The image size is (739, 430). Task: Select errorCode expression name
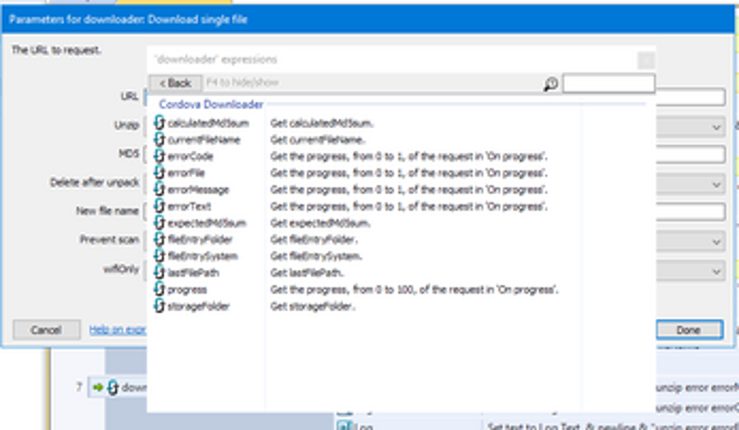point(190,157)
